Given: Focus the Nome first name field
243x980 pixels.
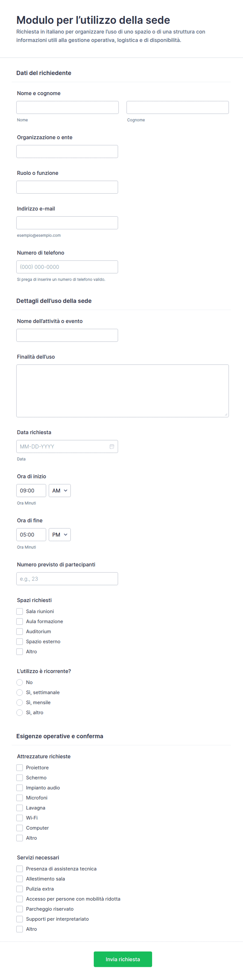Looking at the screenshot, I should (x=67, y=107).
